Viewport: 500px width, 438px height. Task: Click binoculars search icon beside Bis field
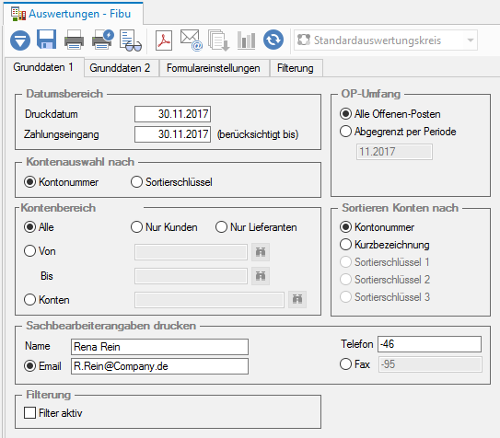(260, 276)
